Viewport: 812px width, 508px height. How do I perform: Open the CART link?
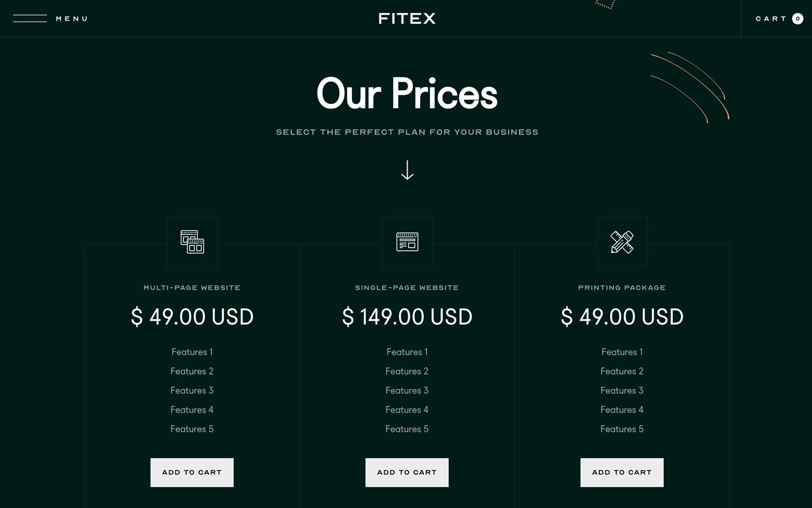[x=771, y=19]
